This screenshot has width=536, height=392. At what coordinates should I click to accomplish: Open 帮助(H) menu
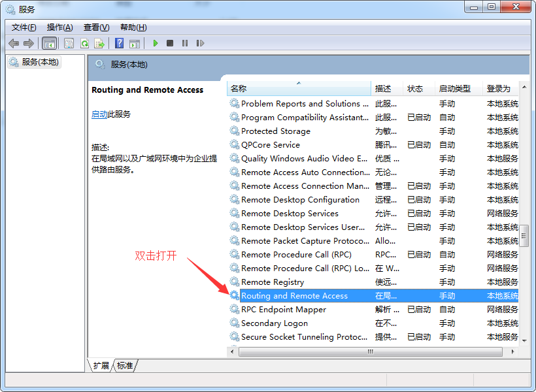coord(133,27)
